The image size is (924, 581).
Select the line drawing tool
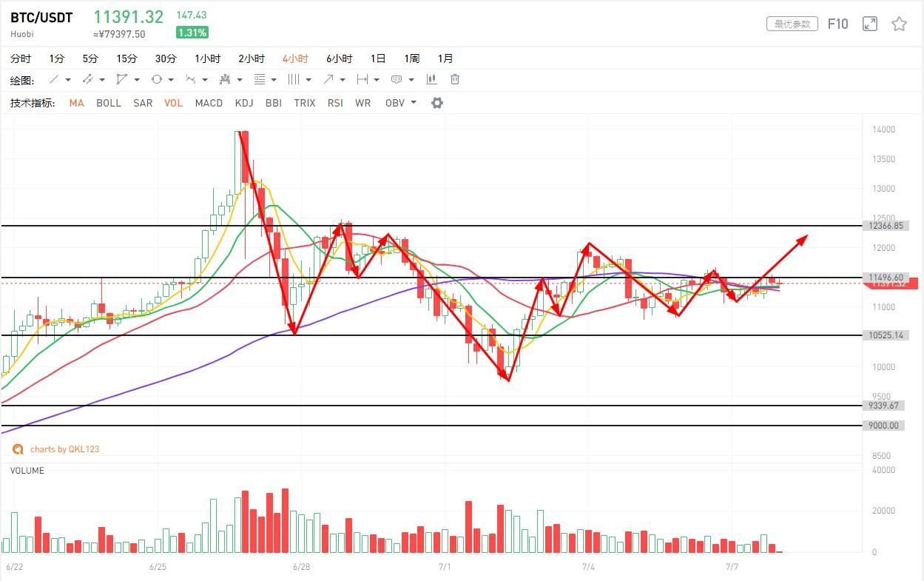53,79
